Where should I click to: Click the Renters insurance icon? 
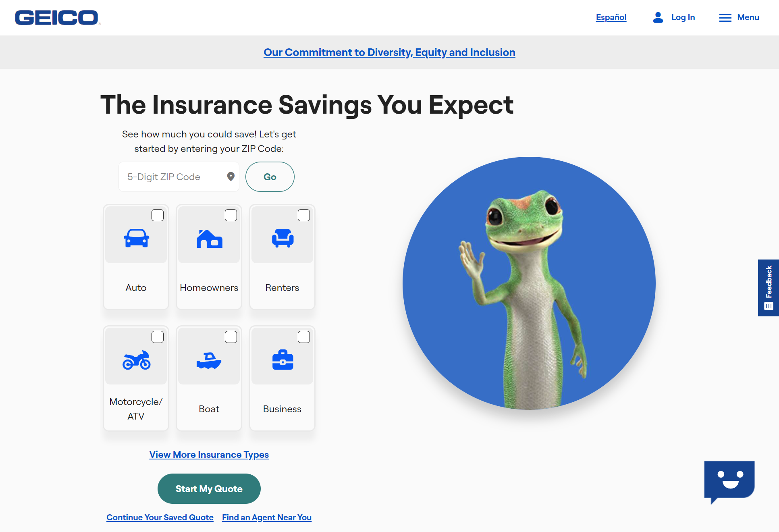click(x=283, y=239)
